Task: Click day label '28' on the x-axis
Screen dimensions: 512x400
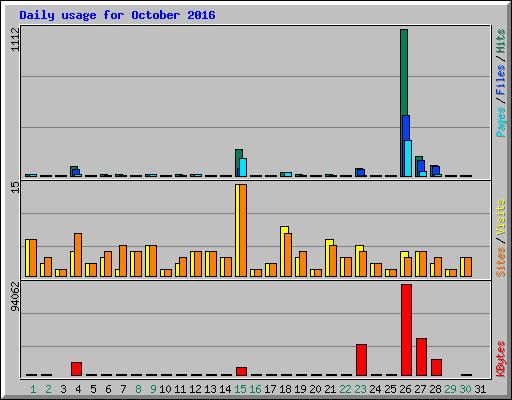Action: point(435,389)
